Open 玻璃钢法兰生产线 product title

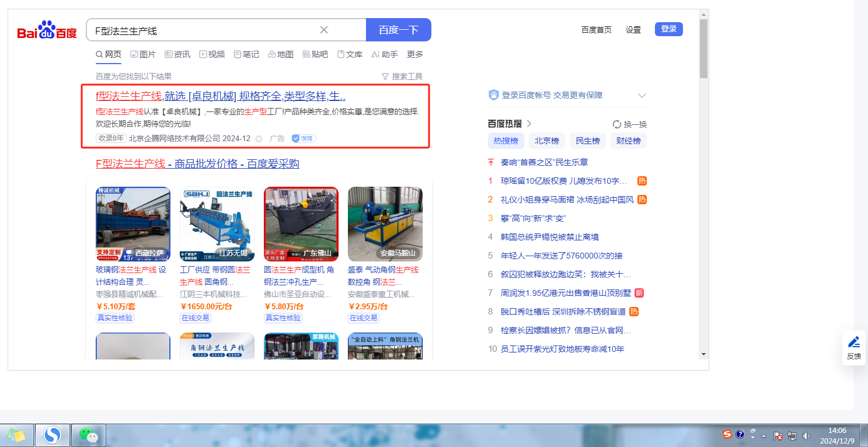131,275
